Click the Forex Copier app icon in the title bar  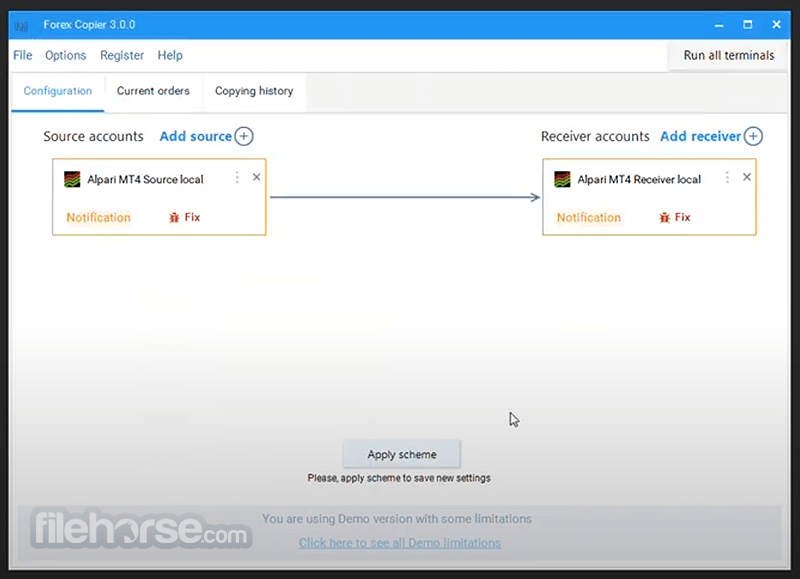pyautogui.click(x=21, y=26)
